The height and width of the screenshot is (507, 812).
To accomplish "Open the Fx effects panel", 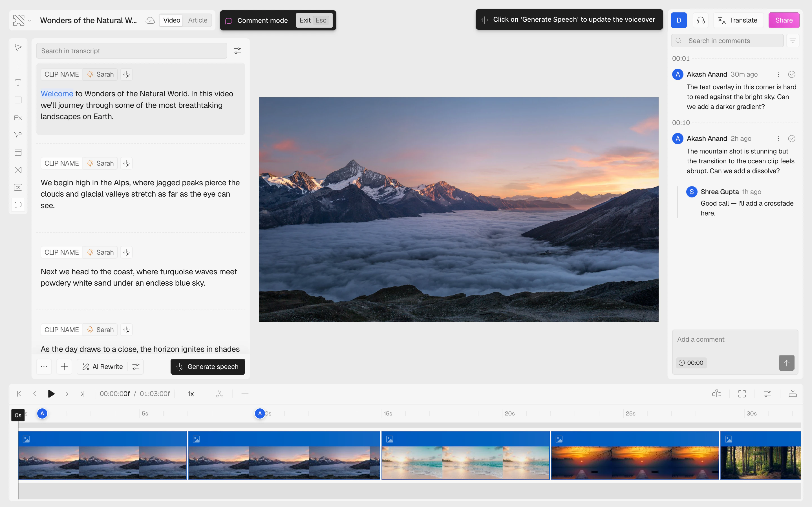I will (x=18, y=118).
